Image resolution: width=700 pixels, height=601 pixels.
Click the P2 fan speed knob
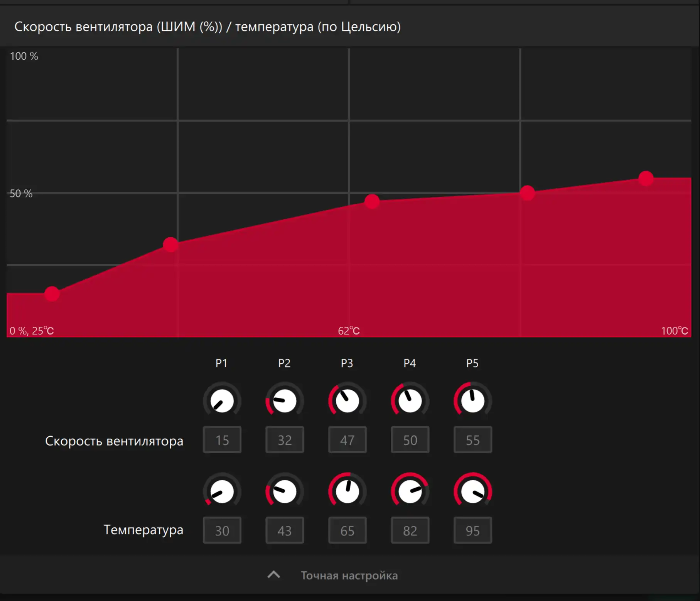point(285,401)
